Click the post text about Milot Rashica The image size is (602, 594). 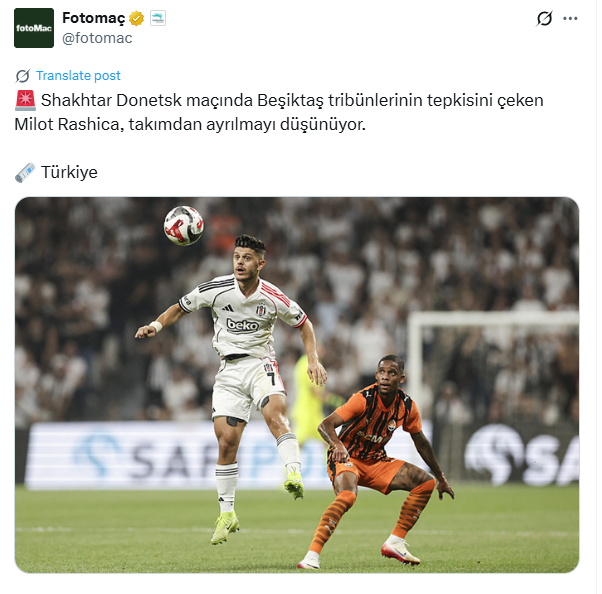(x=279, y=113)
